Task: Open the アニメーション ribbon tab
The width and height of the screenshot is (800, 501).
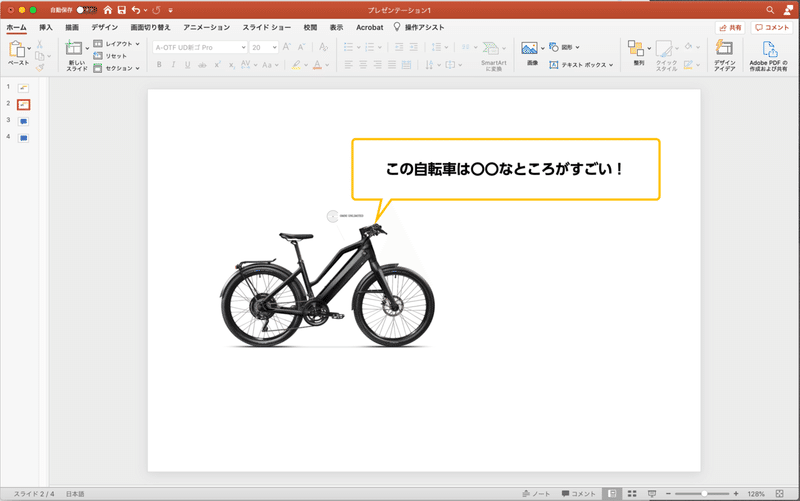Action: [x=207, y=28]
